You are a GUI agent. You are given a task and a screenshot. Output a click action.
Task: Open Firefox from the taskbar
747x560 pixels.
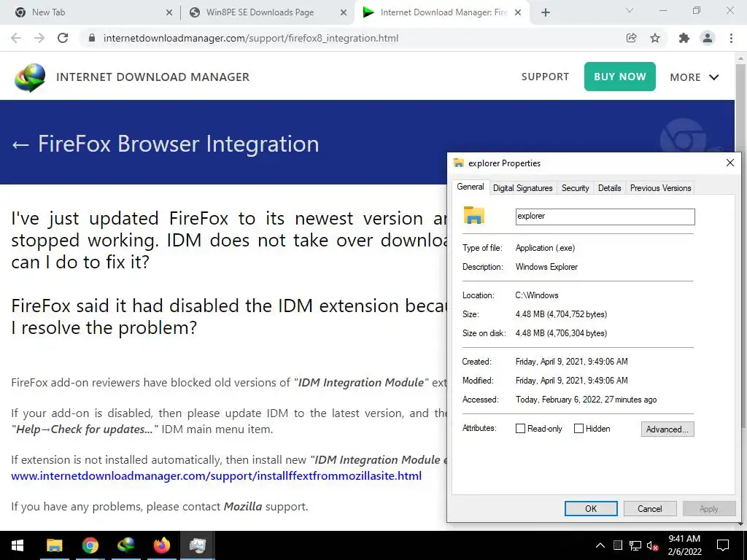tap(161, 545)
